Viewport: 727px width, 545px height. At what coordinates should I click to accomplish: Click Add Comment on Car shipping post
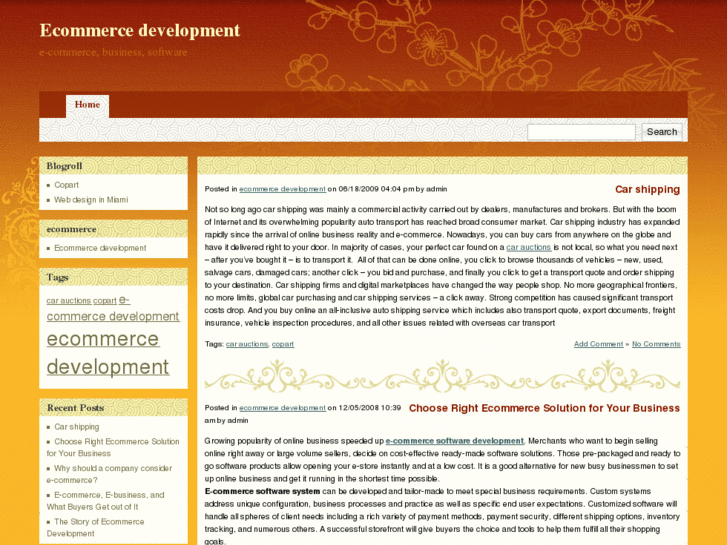pos(599,344)
